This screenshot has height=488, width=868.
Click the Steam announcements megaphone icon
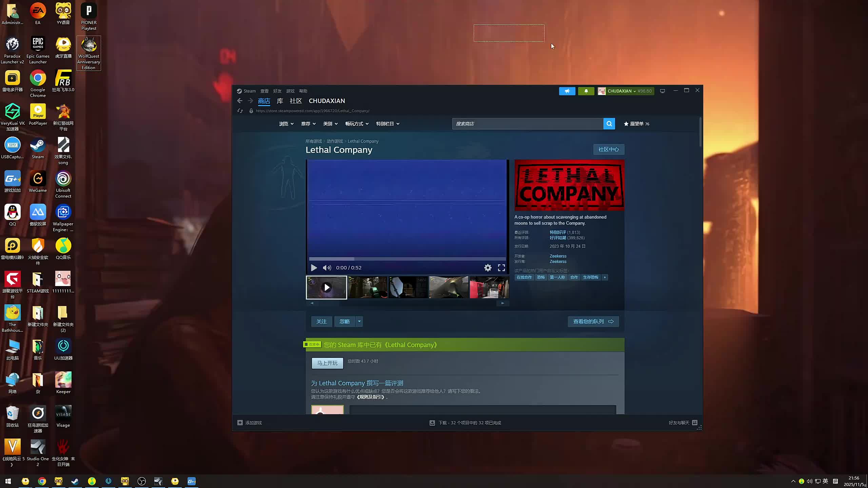point(567,91)
